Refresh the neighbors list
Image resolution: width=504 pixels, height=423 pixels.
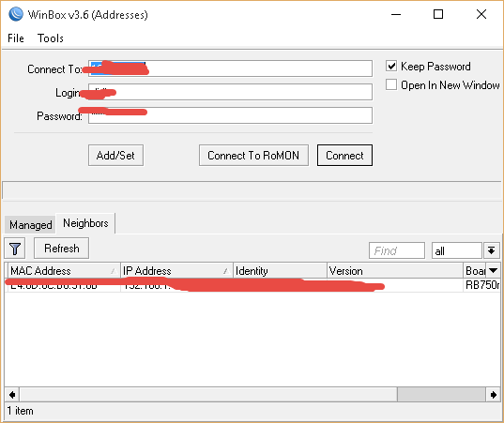coord(61,249)
